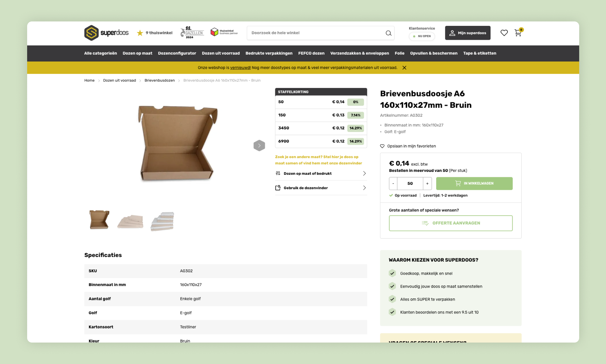Follow the vernieuwd link in banner
This screenshot has height=364, width=606.
240,68
